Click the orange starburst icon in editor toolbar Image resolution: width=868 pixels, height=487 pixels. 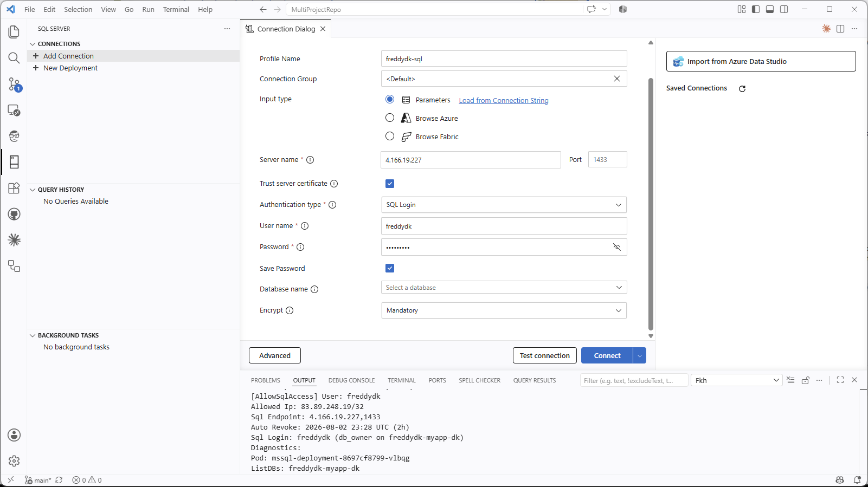click(x=826, y=29)
